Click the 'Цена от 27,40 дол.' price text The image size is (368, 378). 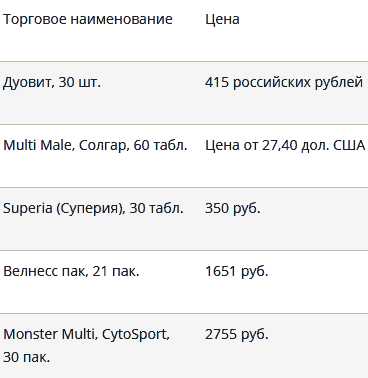267,145
